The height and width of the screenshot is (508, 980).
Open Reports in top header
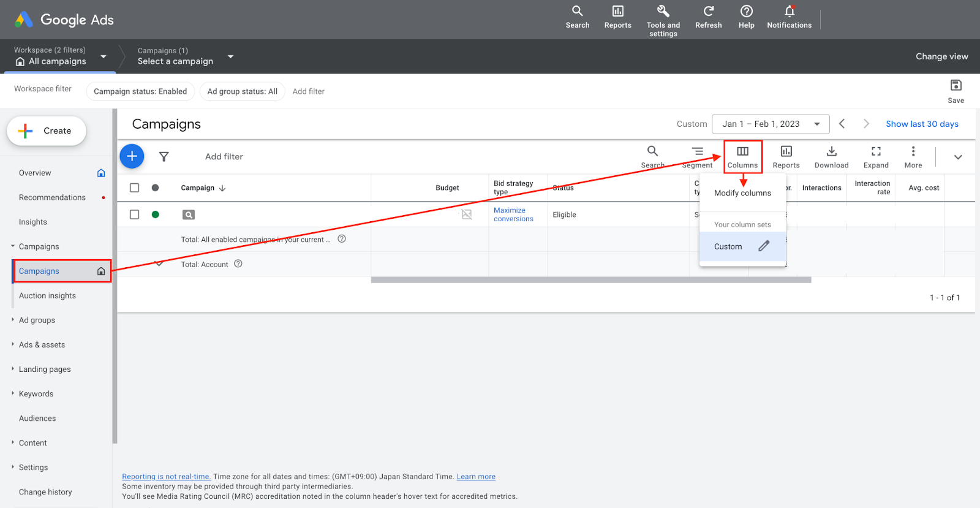[617, 17]
